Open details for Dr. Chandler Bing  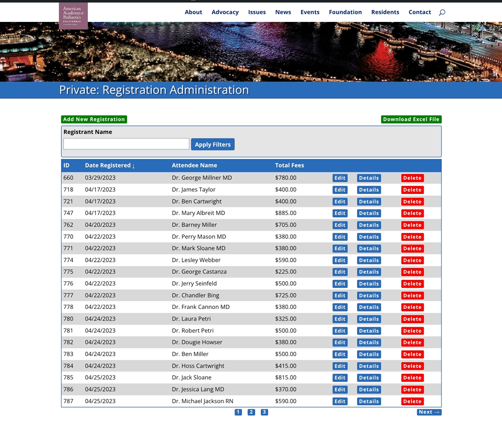click(369, 295)
